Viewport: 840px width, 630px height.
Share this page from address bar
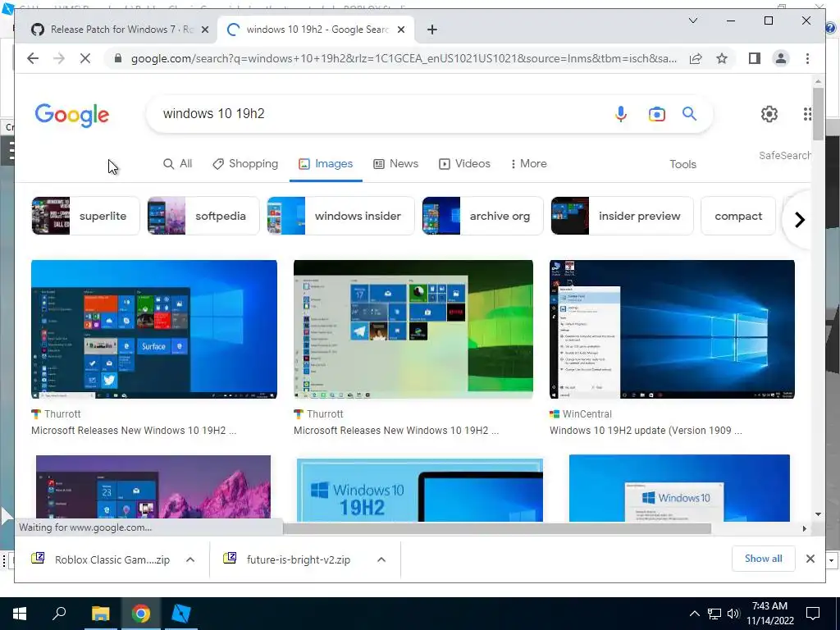pos(696,58)
